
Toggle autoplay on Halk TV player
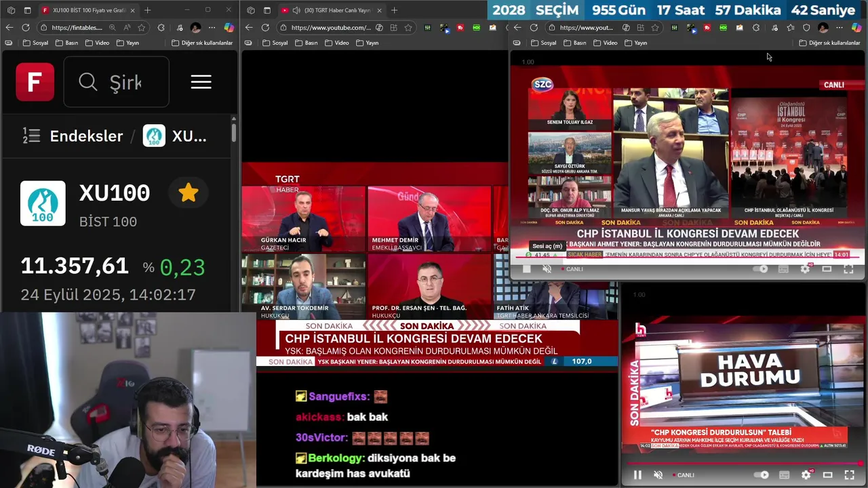[763, 475]
